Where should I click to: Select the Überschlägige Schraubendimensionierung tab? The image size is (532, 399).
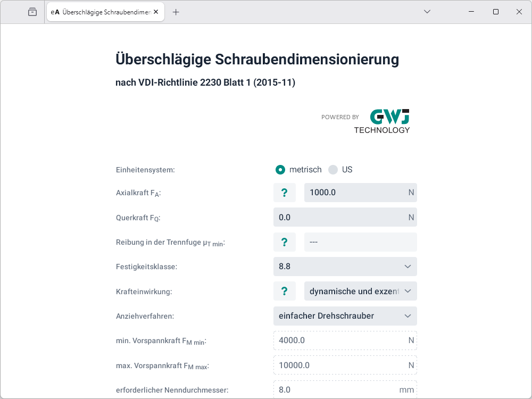[101, 12]
